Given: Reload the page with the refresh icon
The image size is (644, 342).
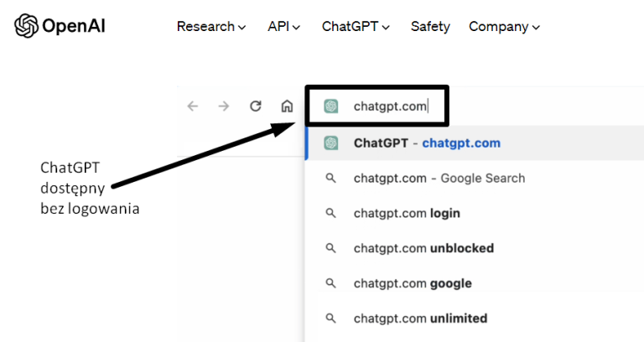Looking at the screenshot, I should tap(256, 106).
